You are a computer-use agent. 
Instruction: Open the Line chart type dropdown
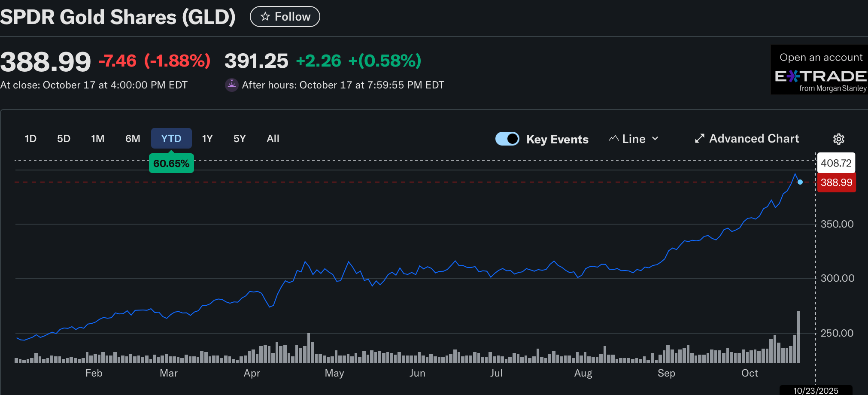pyautogui.click(x=634, y=139)
